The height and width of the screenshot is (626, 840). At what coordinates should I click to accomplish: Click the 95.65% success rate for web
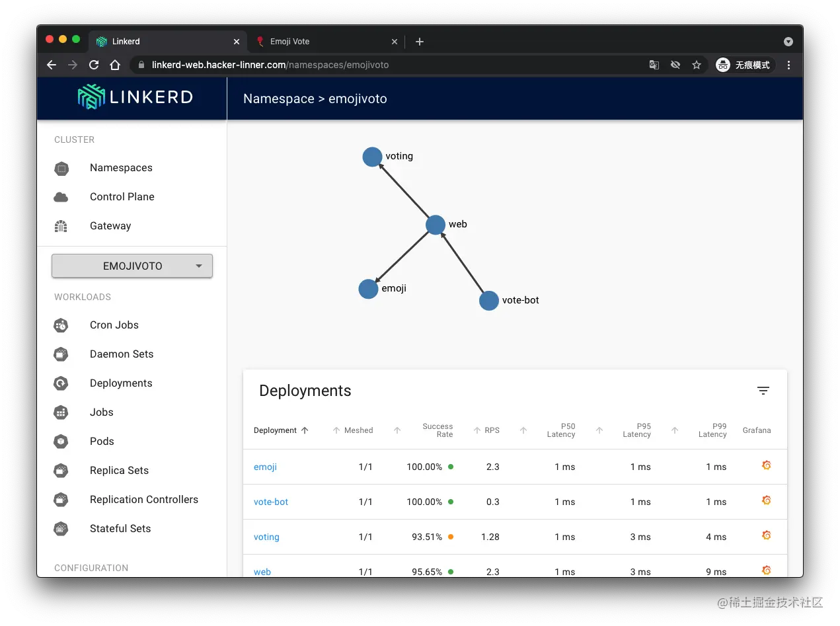(x=427, y=572)
